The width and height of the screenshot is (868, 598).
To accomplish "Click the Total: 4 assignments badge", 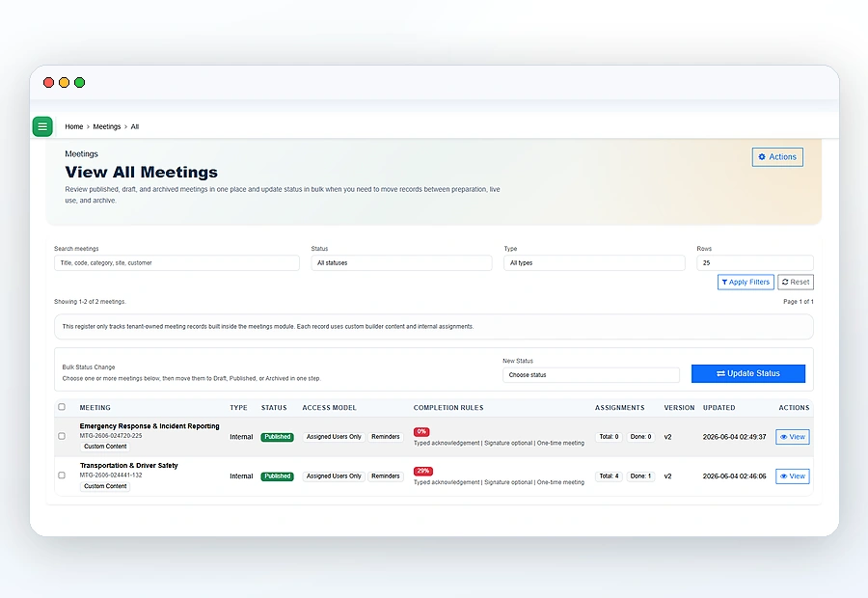I will pos(609,476).
